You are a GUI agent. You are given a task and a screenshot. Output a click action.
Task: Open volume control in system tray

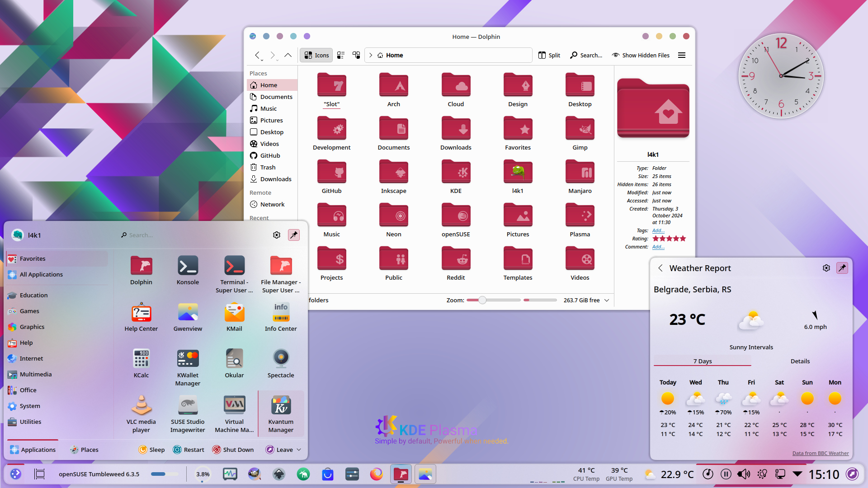click(x=744, y=474)
